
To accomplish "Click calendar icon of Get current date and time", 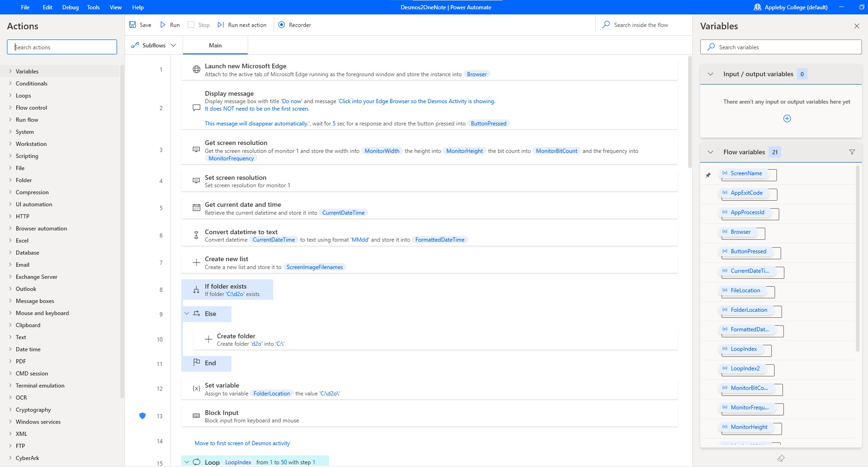I will pos(196,208).
